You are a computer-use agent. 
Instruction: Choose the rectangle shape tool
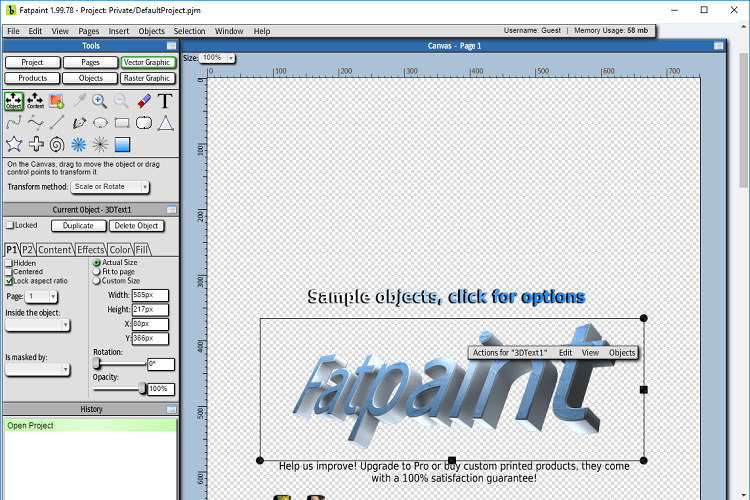pyautogui.click(x=122, y=123)
